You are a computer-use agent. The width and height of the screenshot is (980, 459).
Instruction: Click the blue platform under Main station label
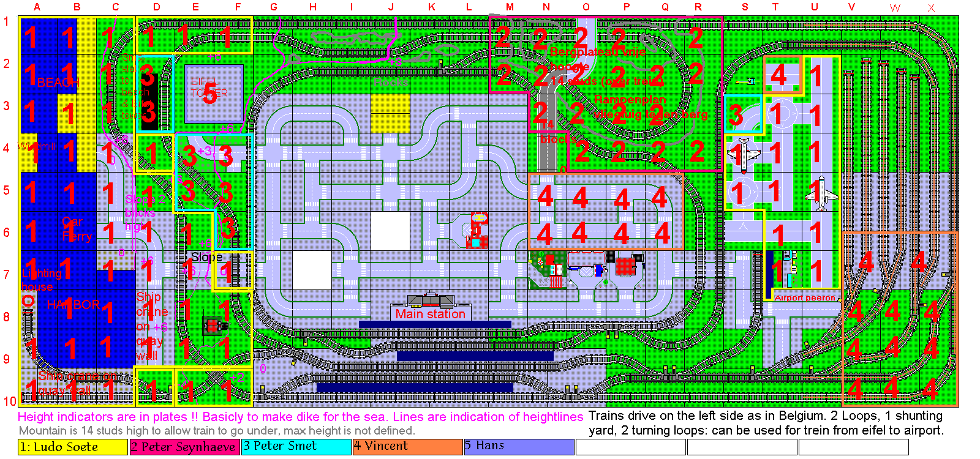pos(435,324)
